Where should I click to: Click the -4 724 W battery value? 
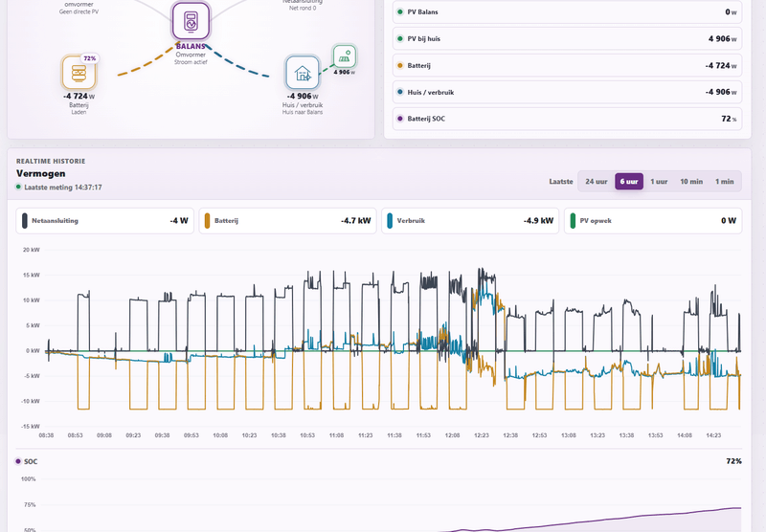click(x=79, y=96)
